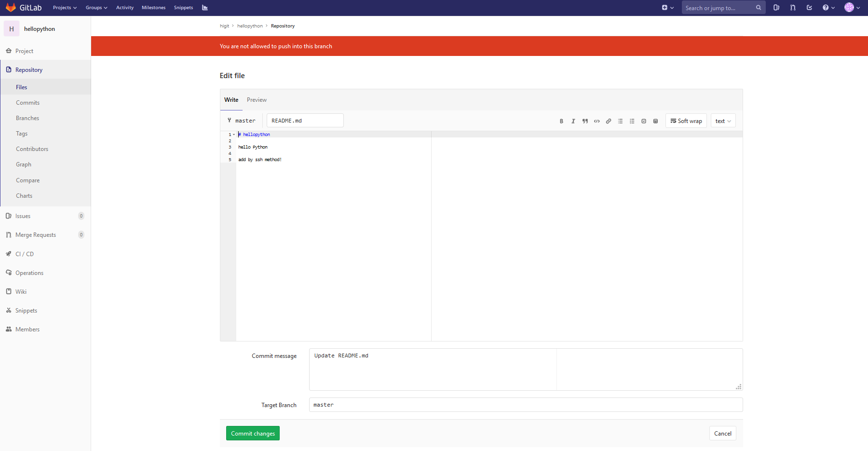Click the search magnifier icon

[759, 8]
